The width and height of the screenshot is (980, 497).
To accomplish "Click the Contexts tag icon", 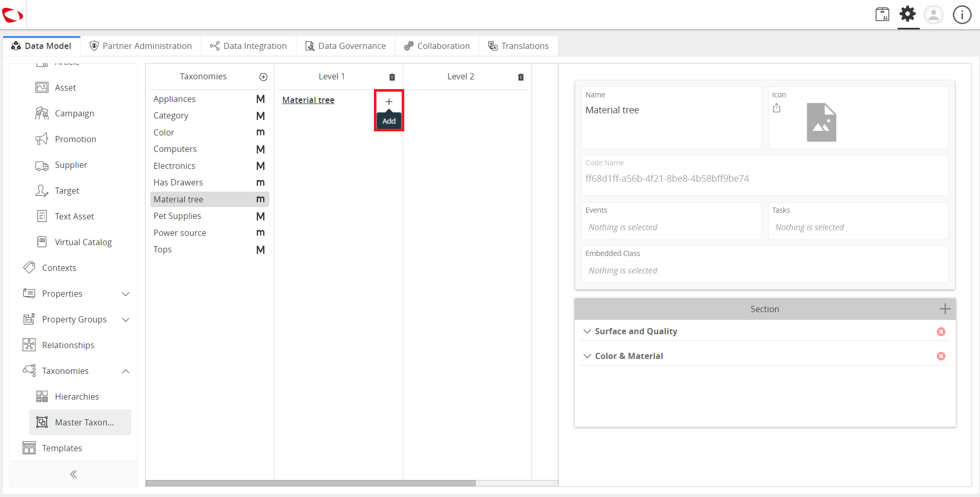I will tap(29, 267).
